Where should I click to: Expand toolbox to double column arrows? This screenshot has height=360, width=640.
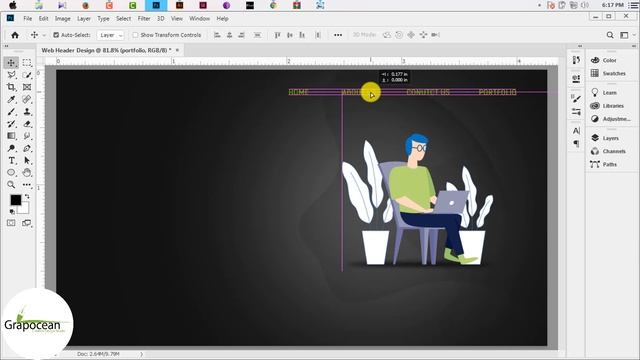coord(6,46)
